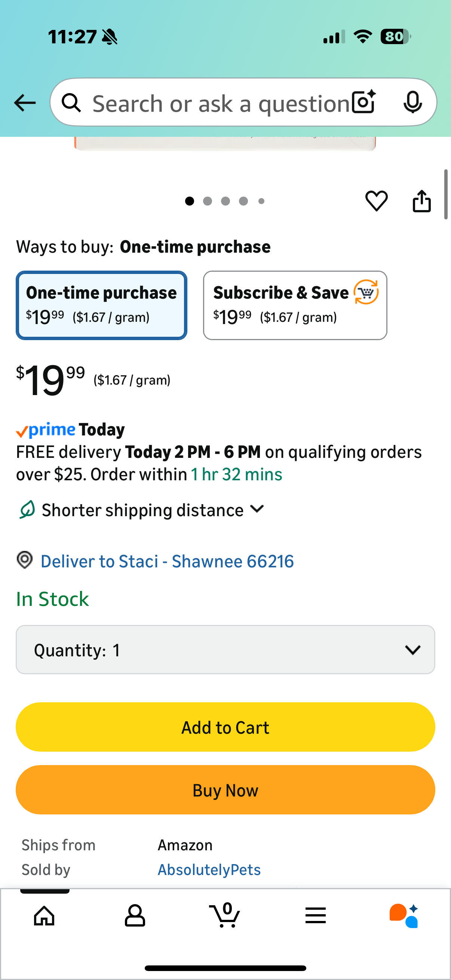Add item to wishlist with heart icon
This screenshot has height=980, width=451.
377,200
